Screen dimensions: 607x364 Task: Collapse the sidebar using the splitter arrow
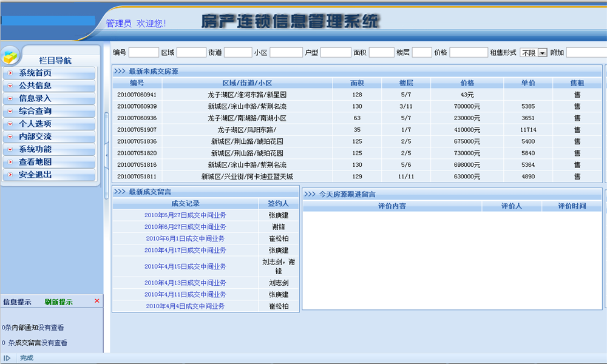(106, 155)
